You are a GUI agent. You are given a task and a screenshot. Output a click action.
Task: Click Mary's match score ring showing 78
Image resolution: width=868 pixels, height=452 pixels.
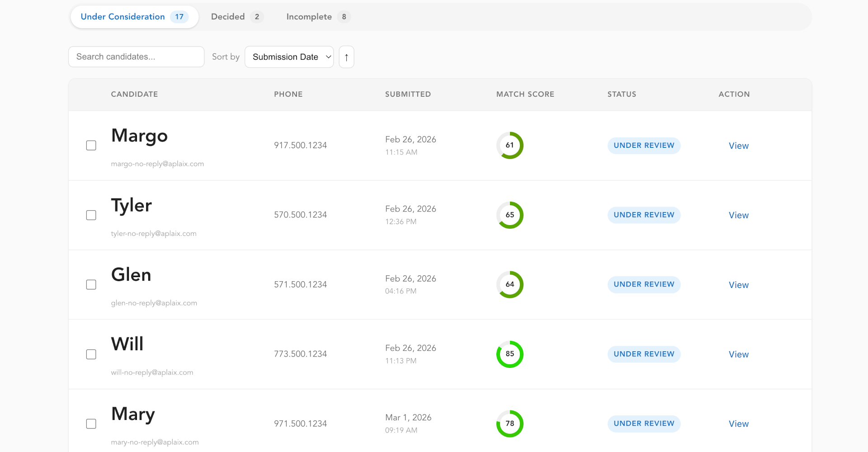(509, 424)
